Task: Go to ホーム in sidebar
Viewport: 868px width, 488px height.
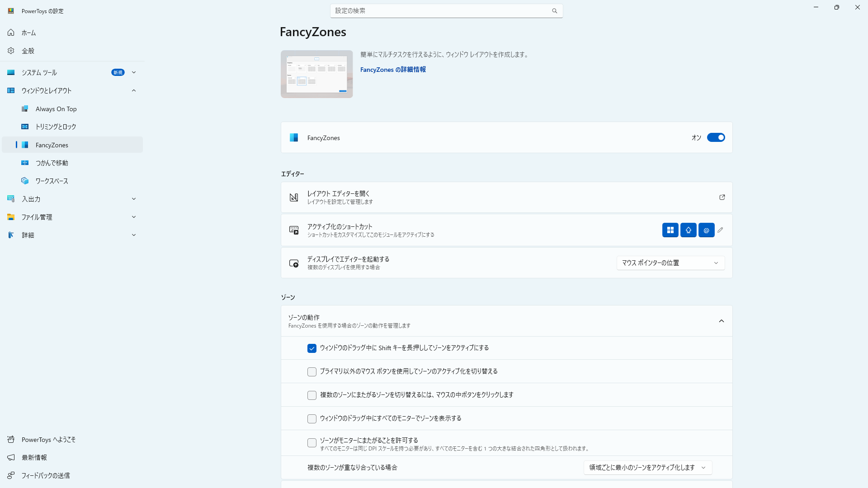Action: (72, 33)
